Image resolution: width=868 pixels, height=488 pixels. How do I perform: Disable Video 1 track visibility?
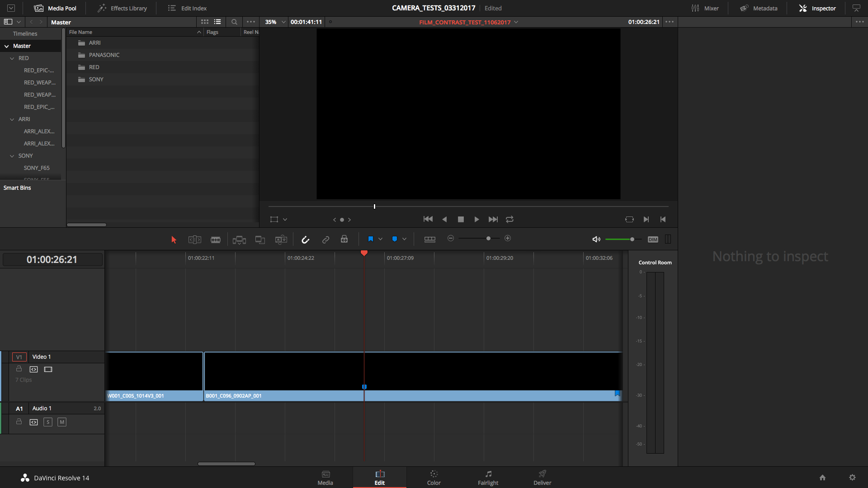(48, 369)
